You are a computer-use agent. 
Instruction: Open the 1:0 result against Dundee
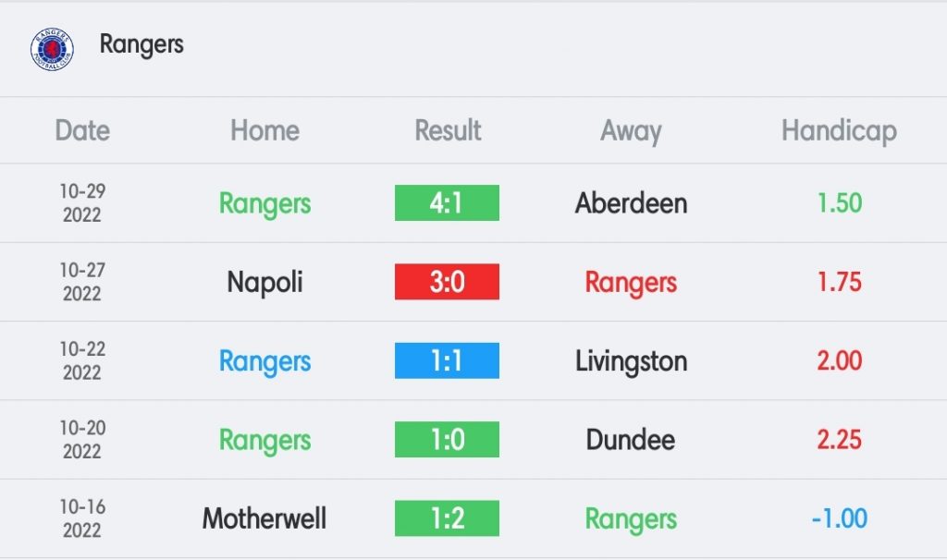click(447, 439)
